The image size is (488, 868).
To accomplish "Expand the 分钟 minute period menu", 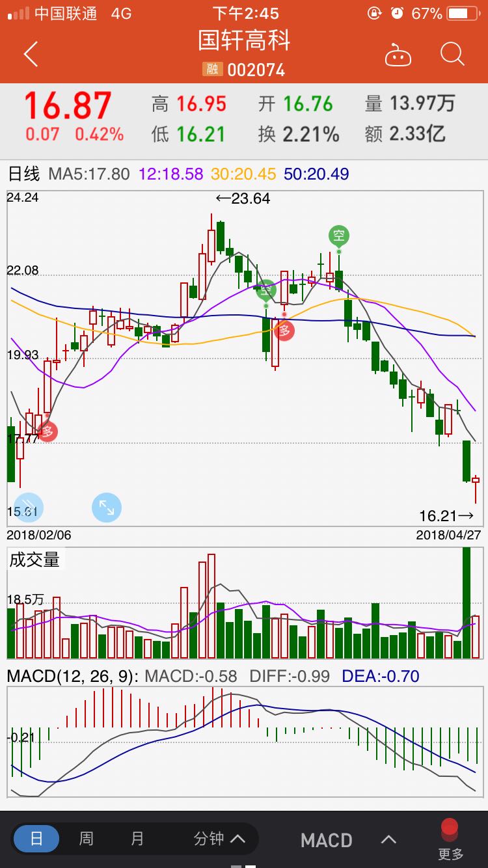I will pos(219,839).
